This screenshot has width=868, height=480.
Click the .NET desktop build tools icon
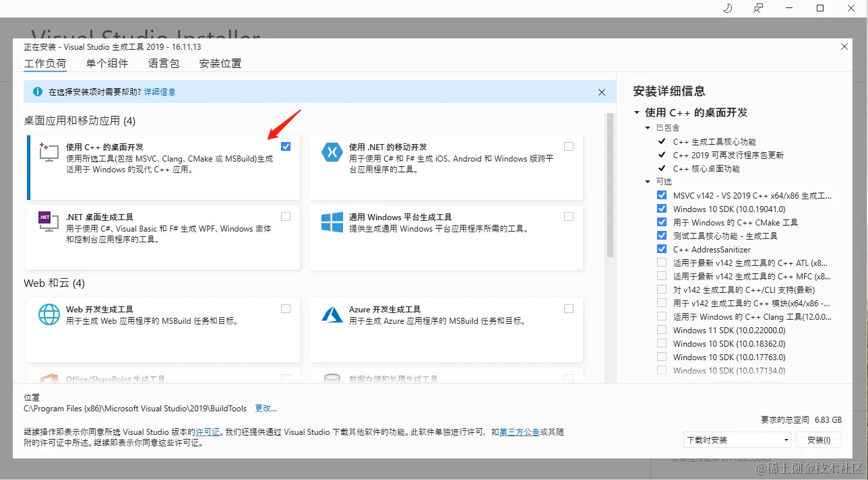pyautogui.click(x=48, y=221)
